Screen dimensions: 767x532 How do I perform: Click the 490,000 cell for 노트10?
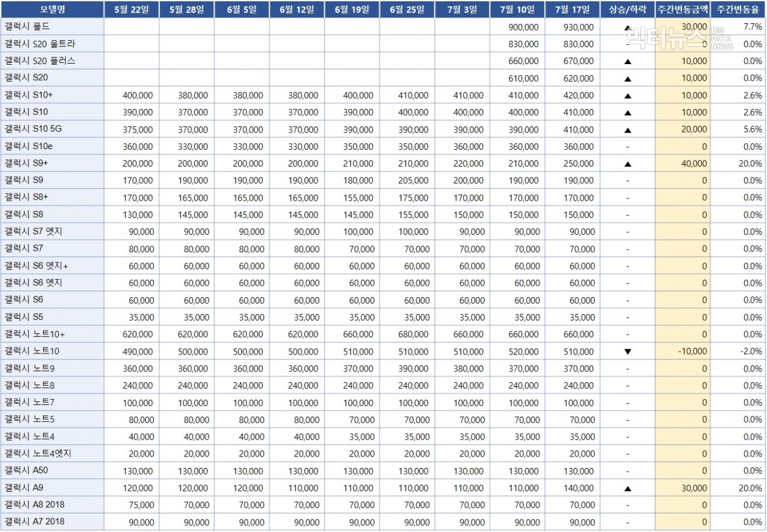(137, 352)
